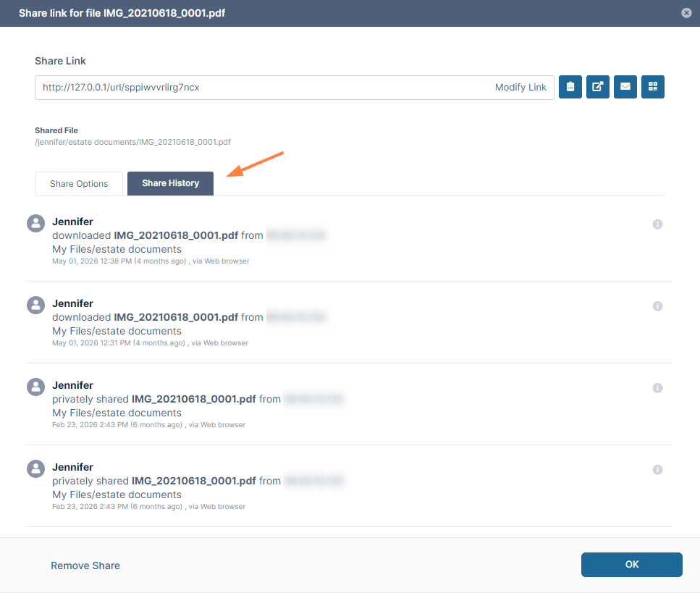Open share link in new window icon
700x593 pixels.
(x=598, y=87)
